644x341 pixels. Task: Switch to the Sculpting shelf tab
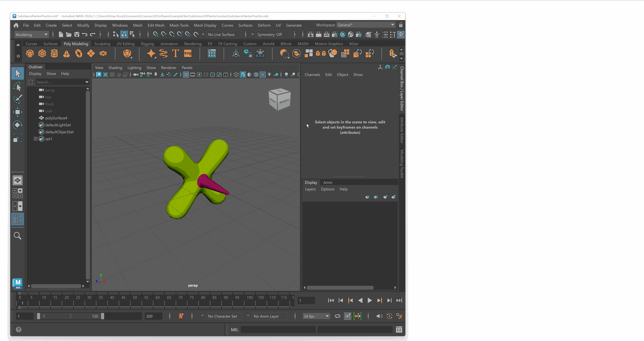click(x=102, y=44)
